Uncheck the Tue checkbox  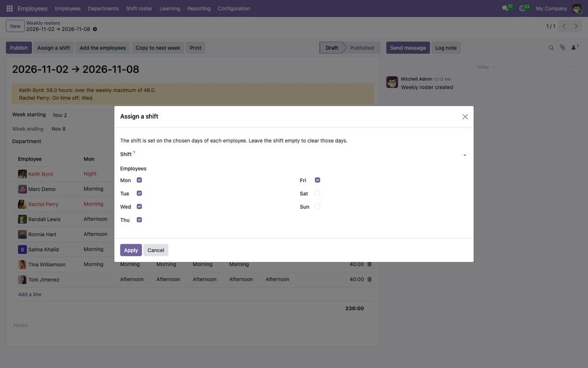tap(139, 193)
